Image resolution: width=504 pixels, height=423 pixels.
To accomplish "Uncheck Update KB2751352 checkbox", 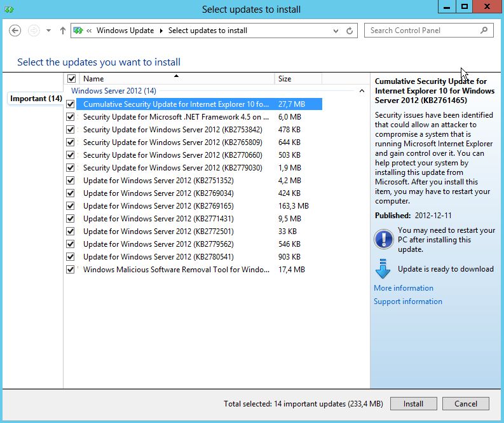I will tap(70, 181).
